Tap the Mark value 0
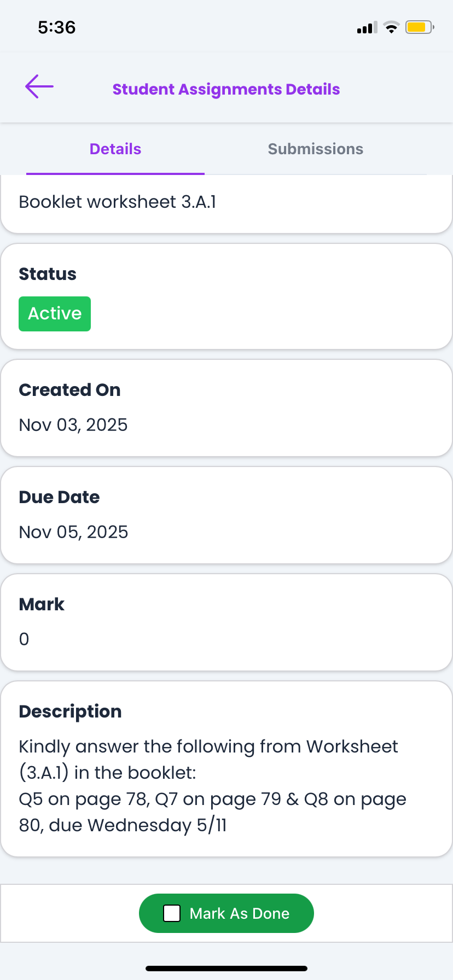This screenshot has width=453, height=980. tap(24, 639)
